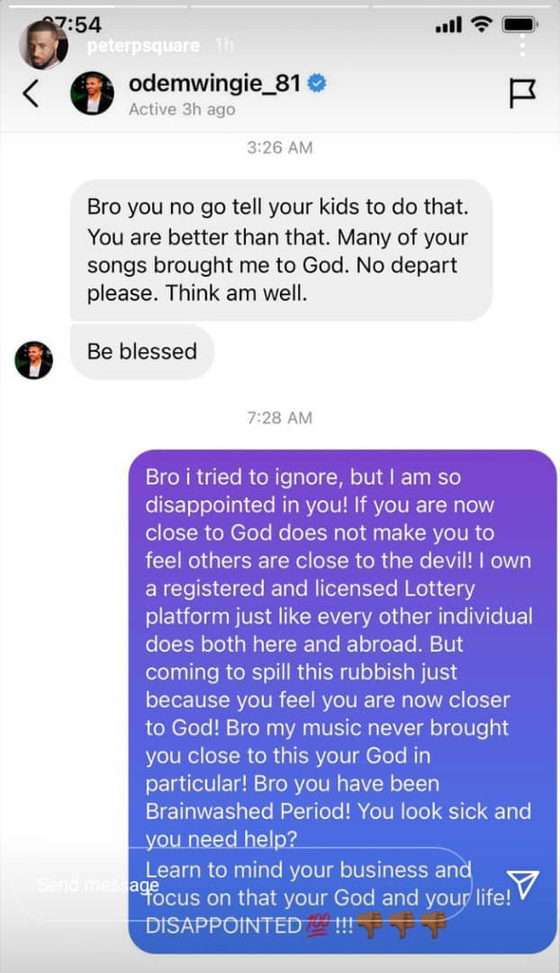Tap the flag icon in chat header

(523, 93)
